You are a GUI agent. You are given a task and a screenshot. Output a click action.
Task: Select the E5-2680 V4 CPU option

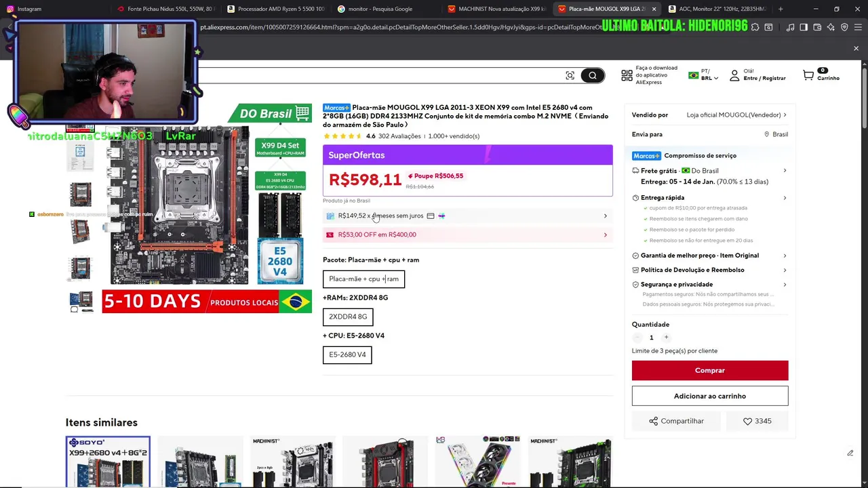click(347, 354)
